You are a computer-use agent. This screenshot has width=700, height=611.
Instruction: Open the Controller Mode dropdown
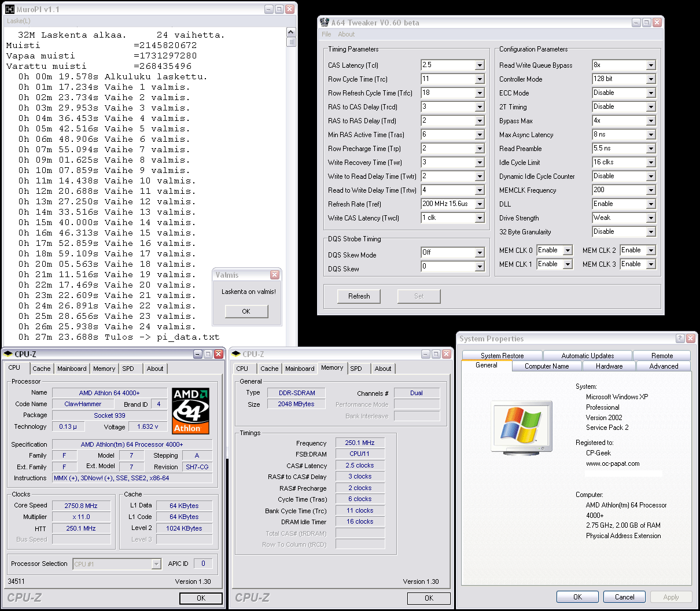651,79
